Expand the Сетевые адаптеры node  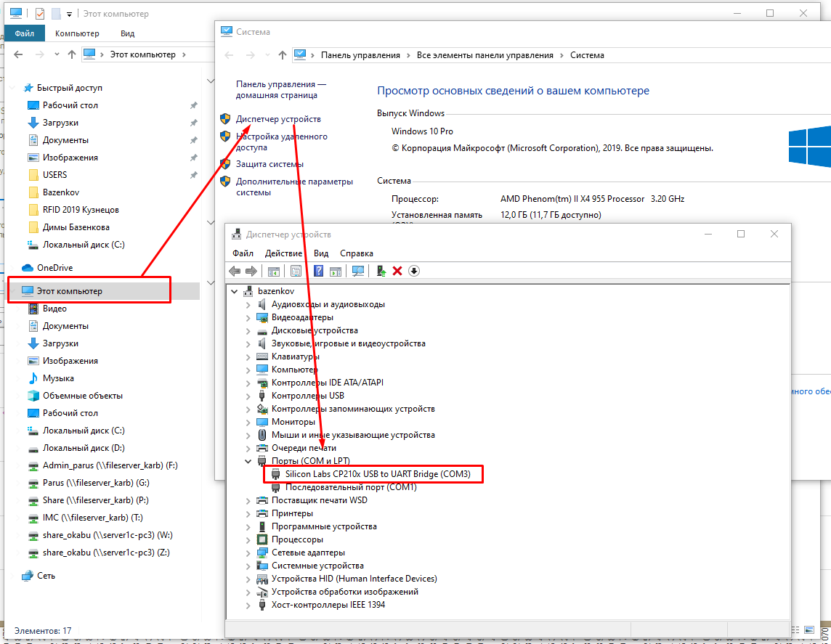pyautogui.click(x=248, y=553)
